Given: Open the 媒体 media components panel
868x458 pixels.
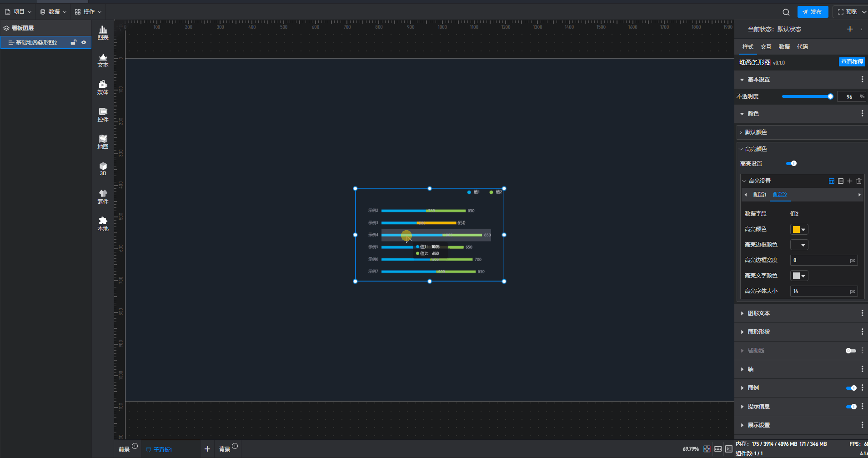Looking at the screenshot, I should click(103, 87).
